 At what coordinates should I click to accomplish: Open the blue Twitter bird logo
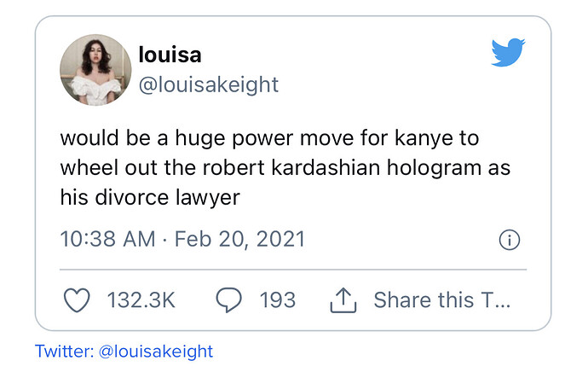point(508,54)
